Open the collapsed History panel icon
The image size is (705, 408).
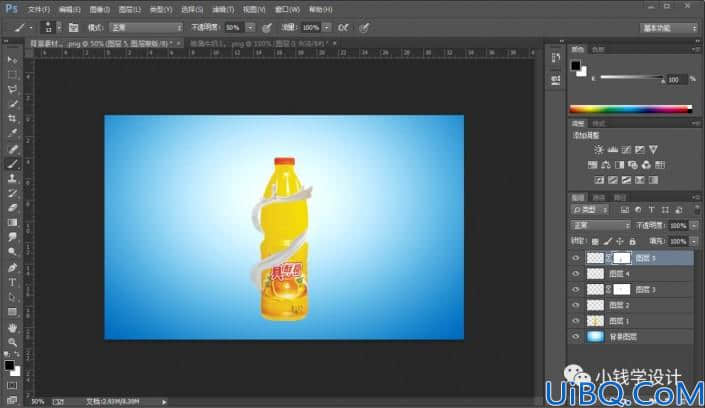pos(556,58)
